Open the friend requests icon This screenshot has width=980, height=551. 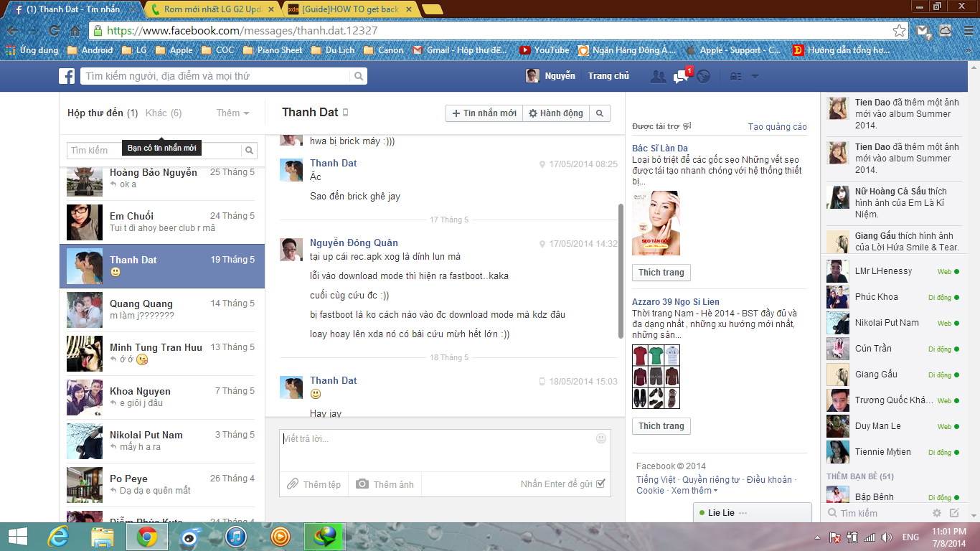coord(658,77)
